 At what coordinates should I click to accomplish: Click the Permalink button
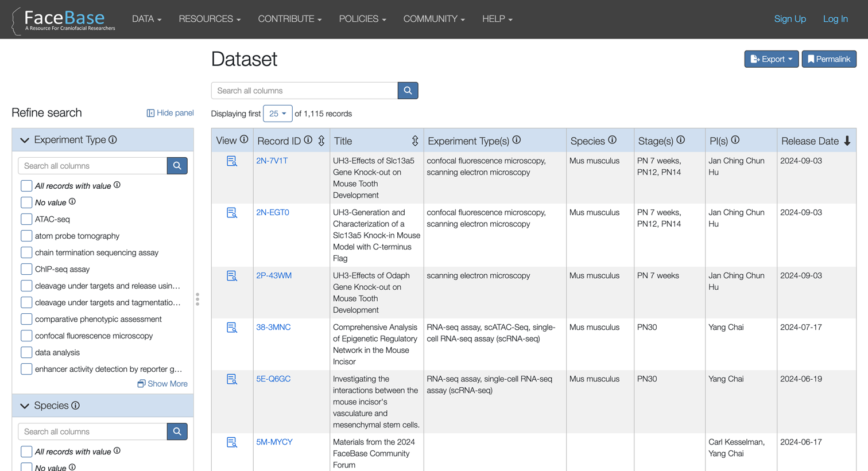pyautogui.click(x=828, y=59)
